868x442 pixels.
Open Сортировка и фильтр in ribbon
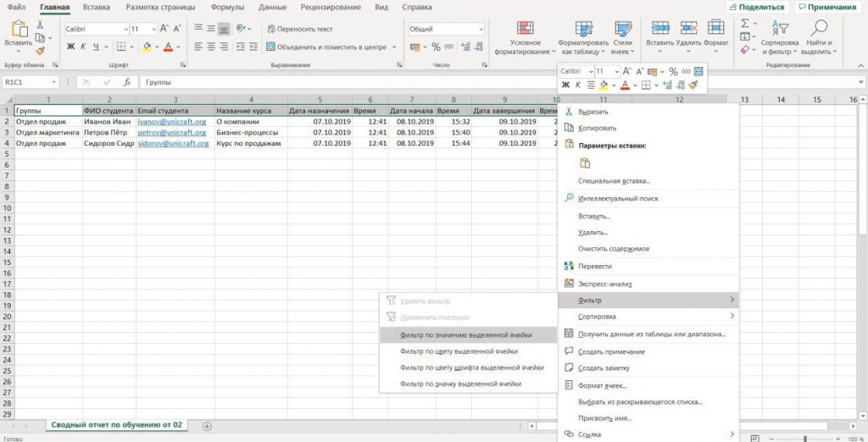coord(780,37)
